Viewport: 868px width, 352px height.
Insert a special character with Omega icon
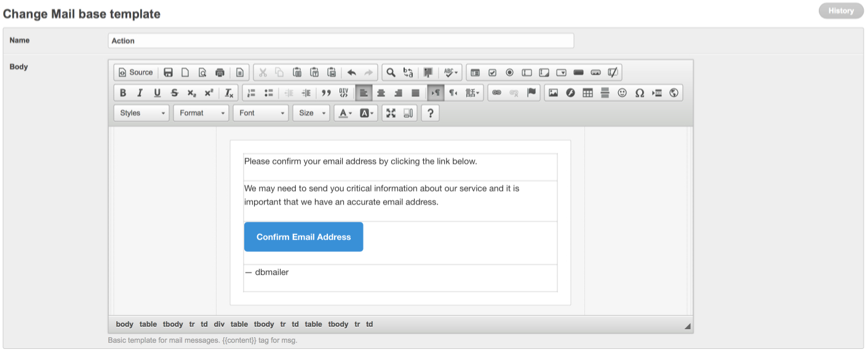(x=639, y=93)
